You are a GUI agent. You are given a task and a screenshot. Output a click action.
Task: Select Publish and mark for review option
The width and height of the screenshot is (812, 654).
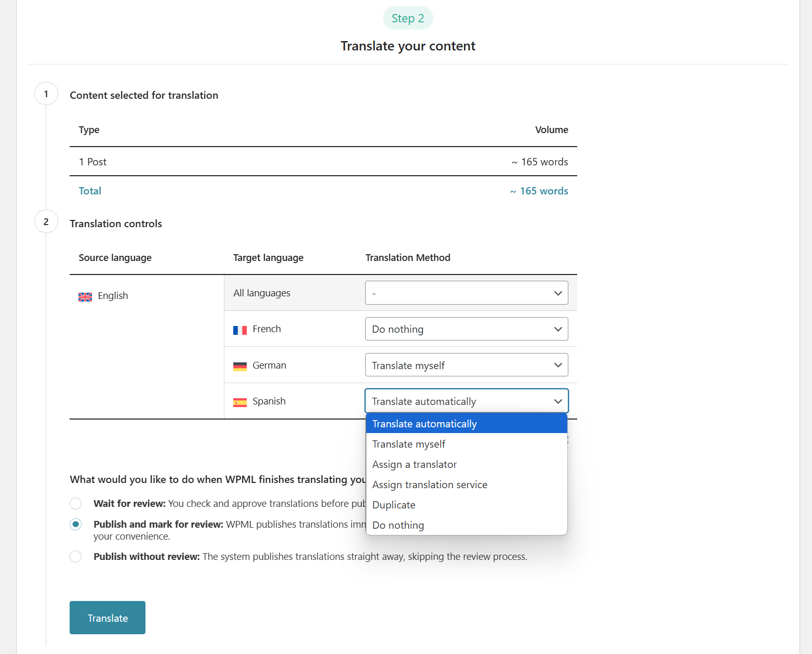coord(76,524)
